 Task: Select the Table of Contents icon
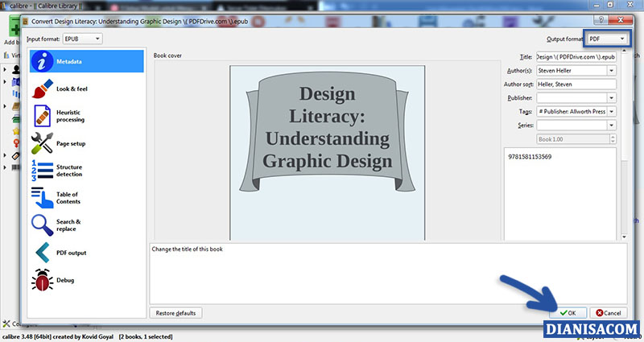coord(42,198)
